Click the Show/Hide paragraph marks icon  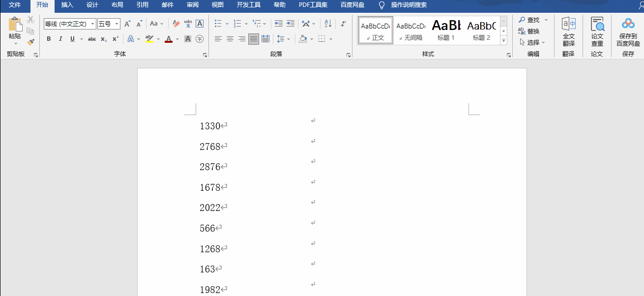[x=343, y=24]
